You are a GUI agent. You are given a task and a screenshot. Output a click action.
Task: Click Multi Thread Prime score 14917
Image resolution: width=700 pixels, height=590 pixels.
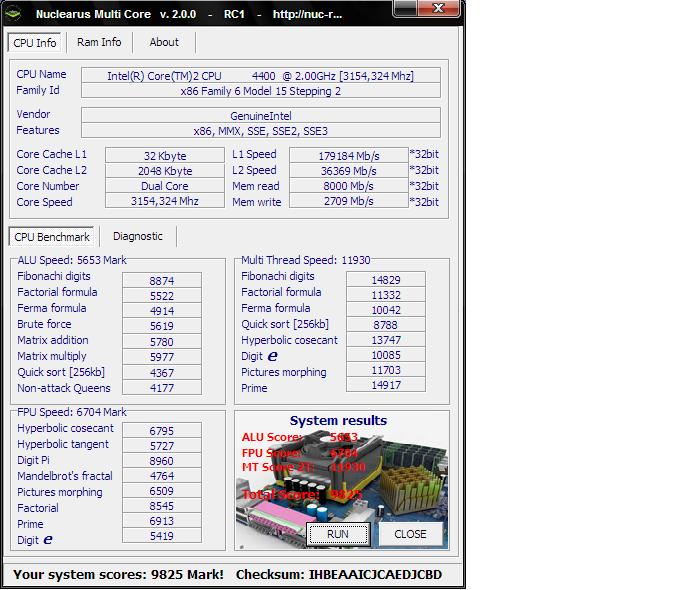click(x=386, y=385)
